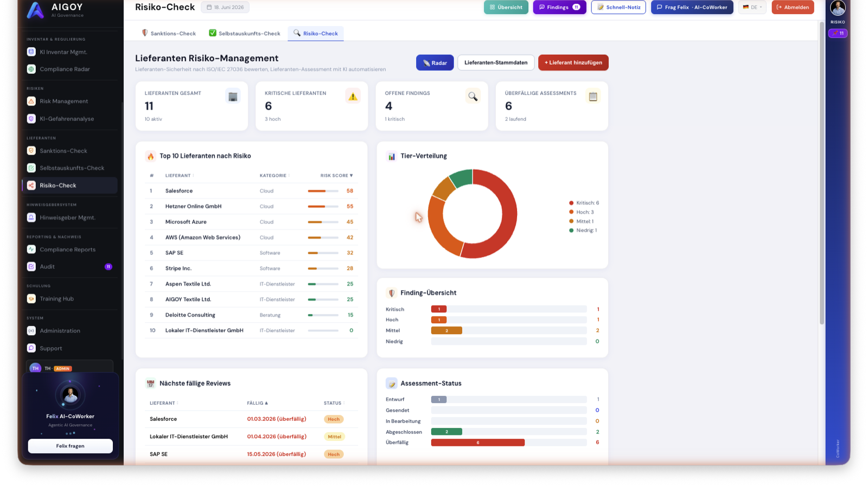Sort reviews by Fällig column header
Viewport: 868px width, 487px height.
(257, 403)
